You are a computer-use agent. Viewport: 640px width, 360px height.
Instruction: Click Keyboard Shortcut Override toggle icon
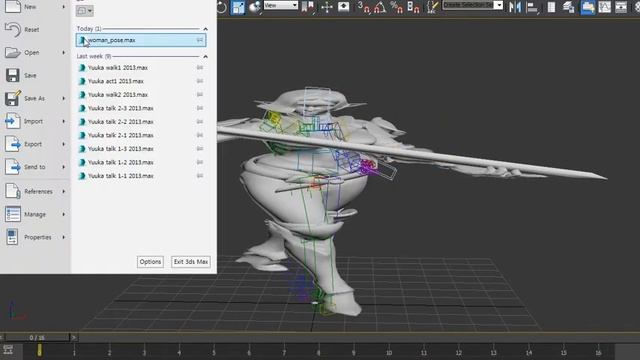click(344, 7)
